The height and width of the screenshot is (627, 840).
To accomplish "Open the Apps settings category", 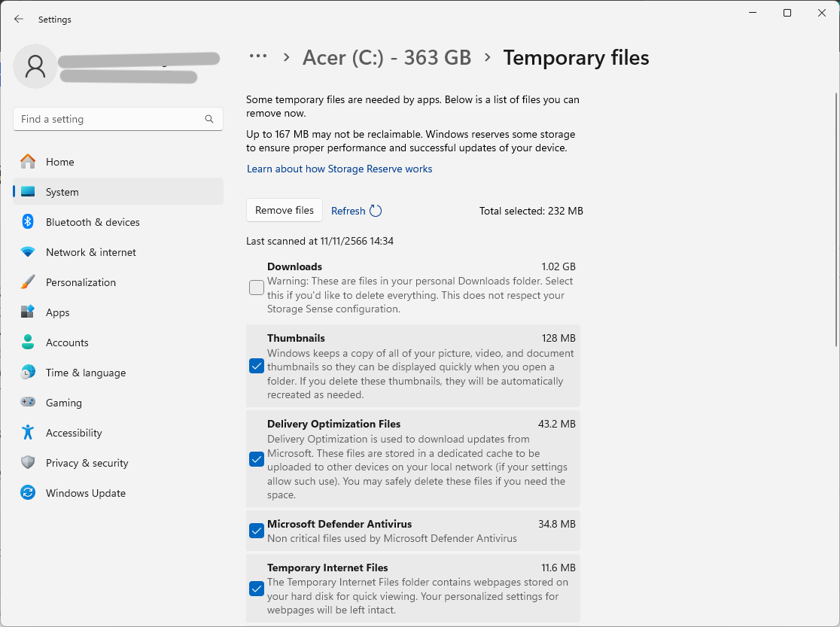I will [x=57, y=312].
